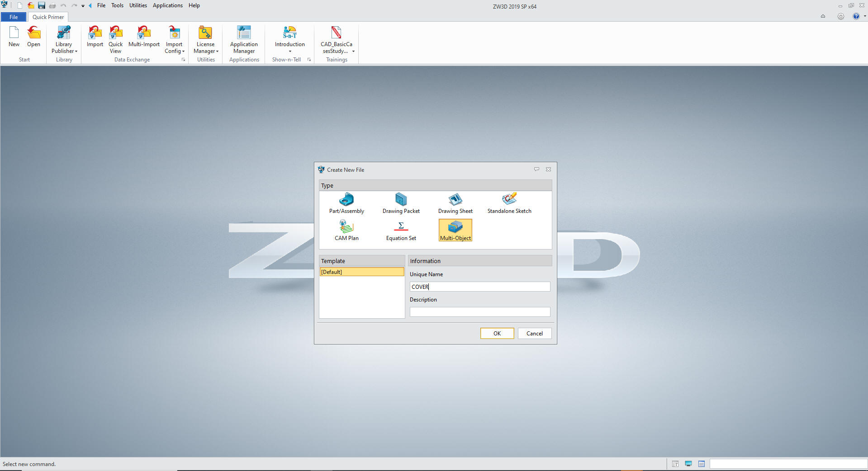
Task: Switch to the blue File ribbon tab
Action: (14, 17)
